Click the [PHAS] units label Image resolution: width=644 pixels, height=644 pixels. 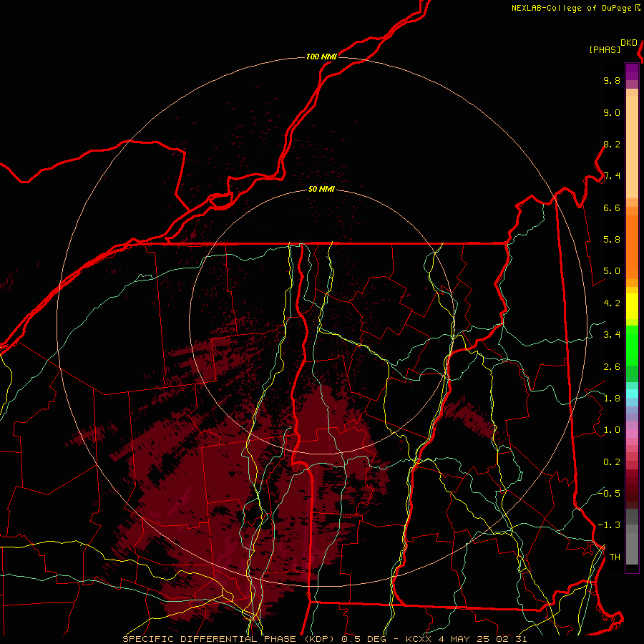click(x=605, y=49)
